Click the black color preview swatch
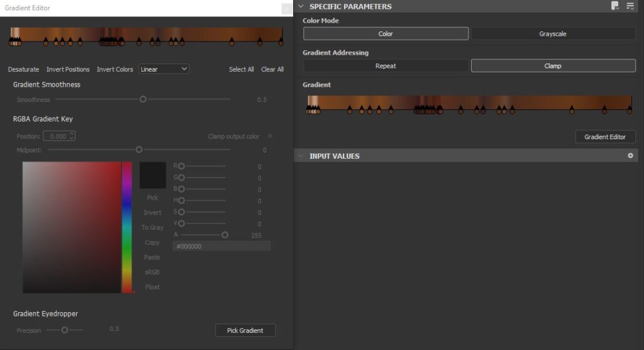Screen dimensions: 644x350 pyautogui.click(x=153, y=175)
